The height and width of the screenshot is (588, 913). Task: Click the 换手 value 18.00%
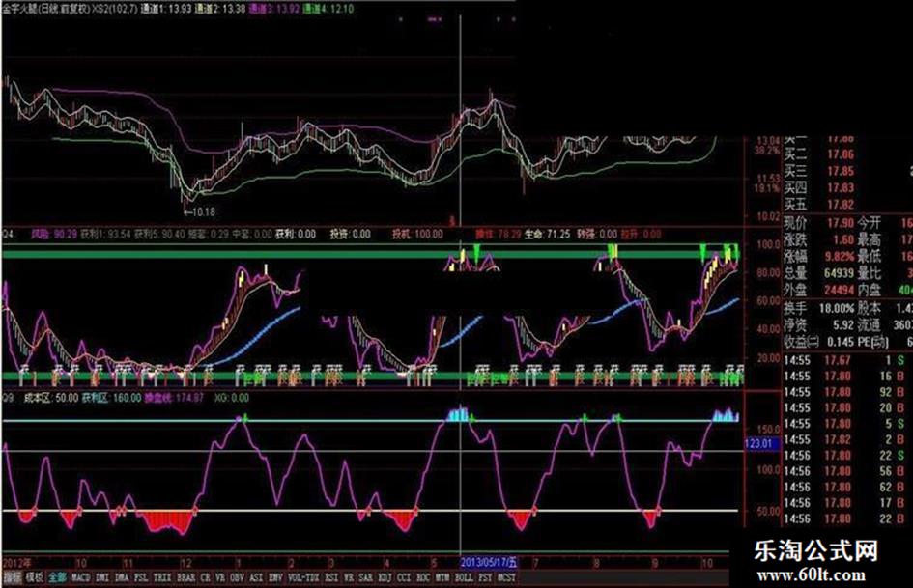click(x=837, y=308)
